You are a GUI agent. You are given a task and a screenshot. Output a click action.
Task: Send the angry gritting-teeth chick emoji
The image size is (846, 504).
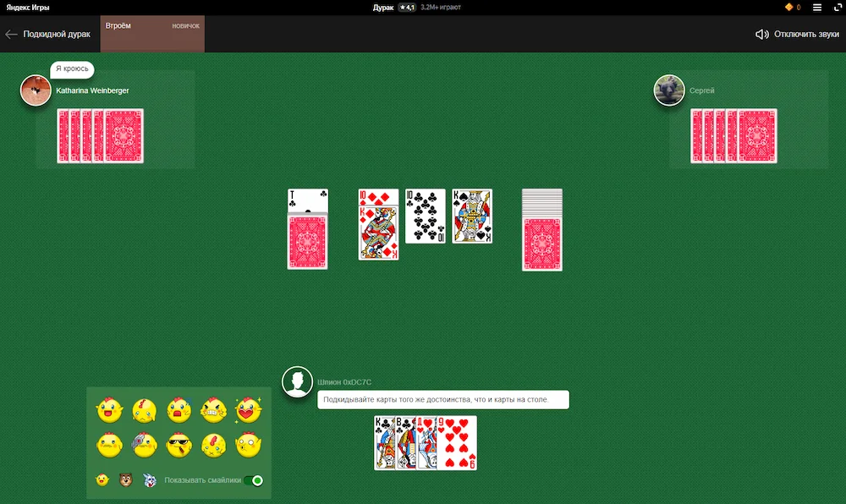(213, 411)
